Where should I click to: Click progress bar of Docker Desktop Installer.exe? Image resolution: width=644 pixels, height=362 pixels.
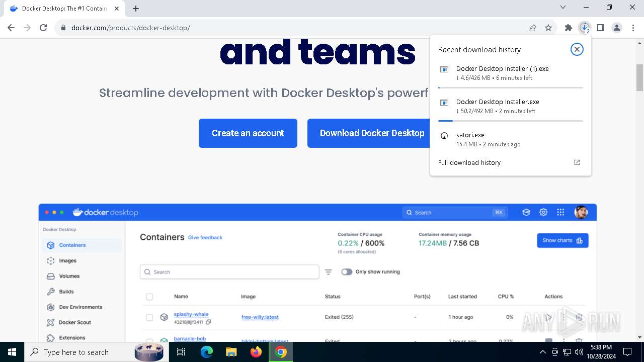coord(511,121)
